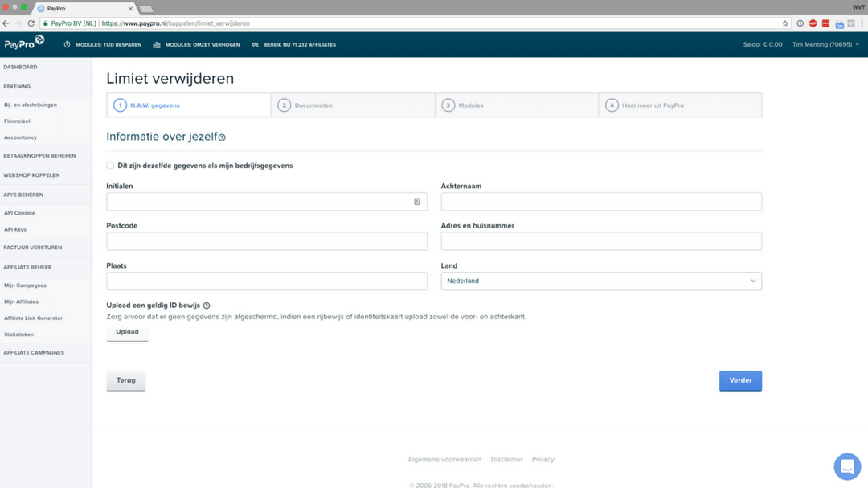Screen dimensions: 868x488
Task: Click step 4 circle Haal meer uit PayPro
Action: (x=612, y=105)
